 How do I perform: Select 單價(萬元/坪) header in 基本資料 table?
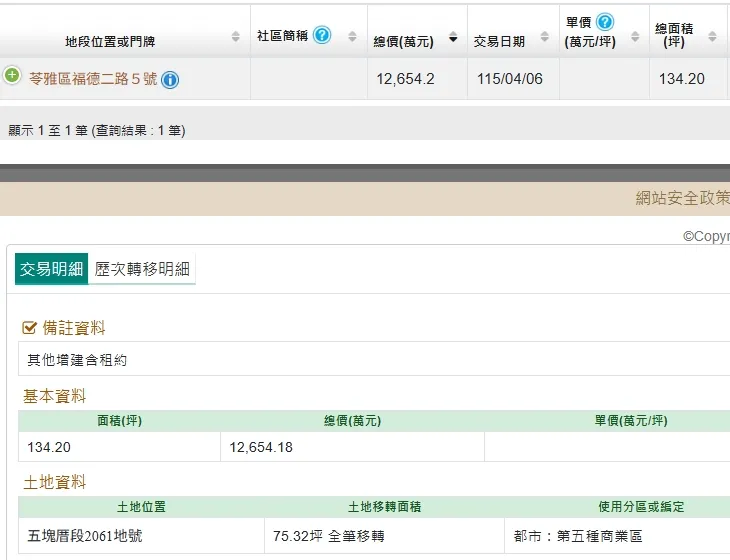pyautogui.click(x=631, y=421)
